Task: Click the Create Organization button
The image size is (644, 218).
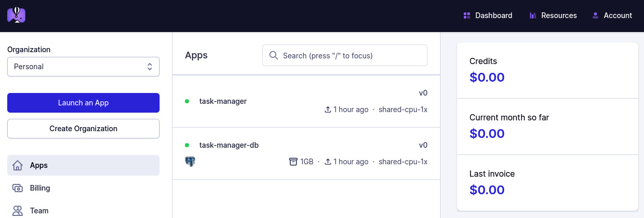Action: tap(83, 129)
